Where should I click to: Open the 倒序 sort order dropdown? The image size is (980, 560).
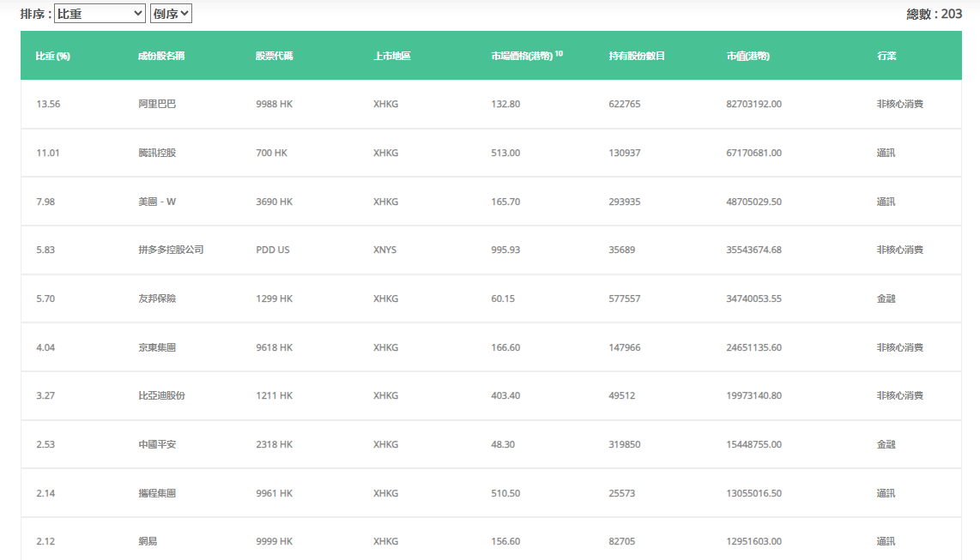171,14
